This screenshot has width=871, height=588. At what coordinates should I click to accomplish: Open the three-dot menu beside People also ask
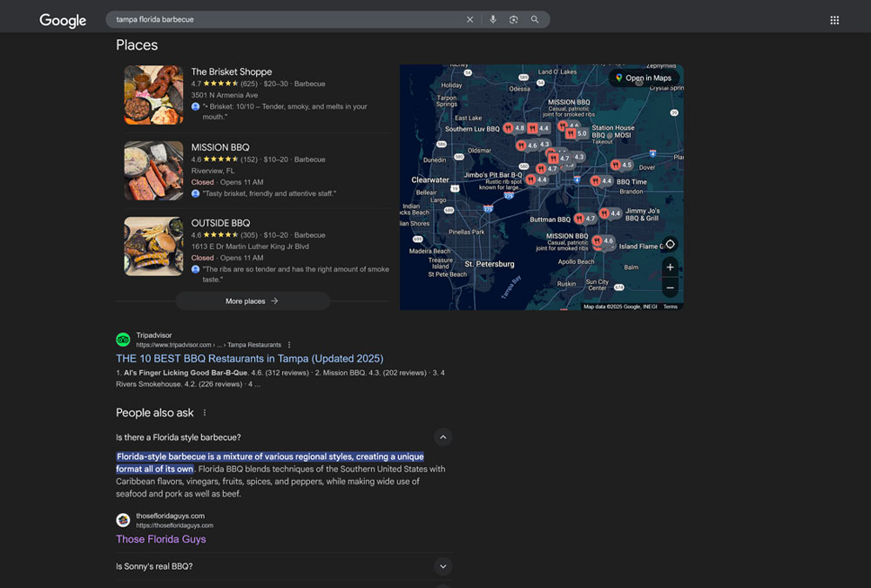204,412
